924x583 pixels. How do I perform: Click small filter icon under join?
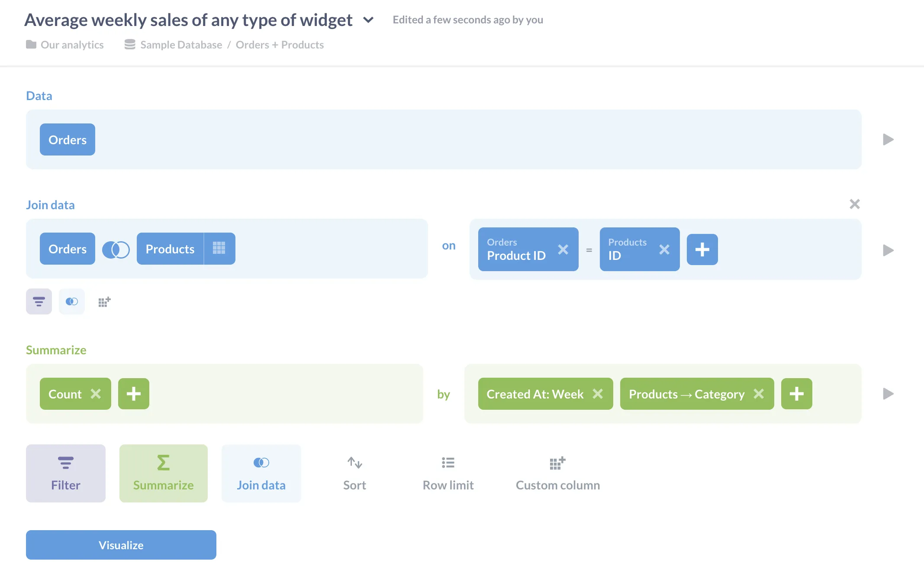39,301
